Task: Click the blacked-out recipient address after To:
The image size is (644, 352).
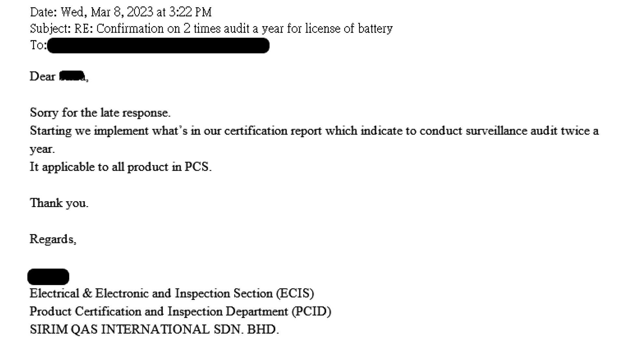Action: coord(158,45)
